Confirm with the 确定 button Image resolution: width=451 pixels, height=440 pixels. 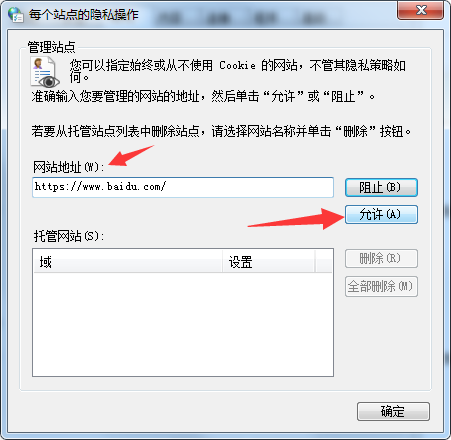(393, 411)
